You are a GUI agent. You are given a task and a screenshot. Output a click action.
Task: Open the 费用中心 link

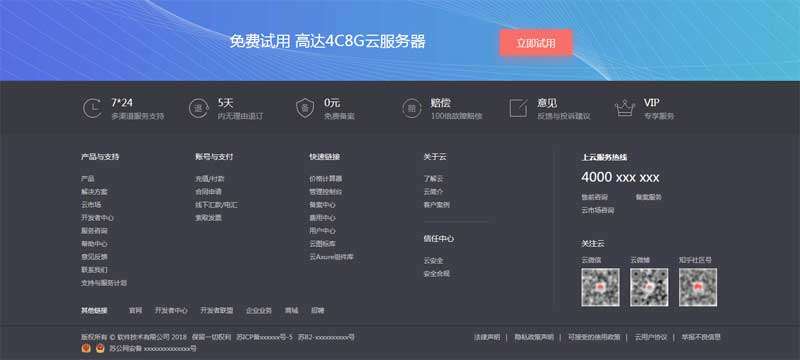(322, 218)
